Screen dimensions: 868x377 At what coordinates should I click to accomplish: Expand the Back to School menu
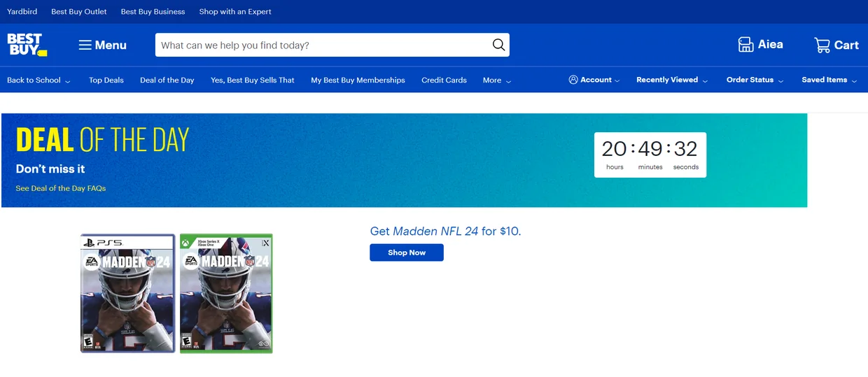coord(38,80)
